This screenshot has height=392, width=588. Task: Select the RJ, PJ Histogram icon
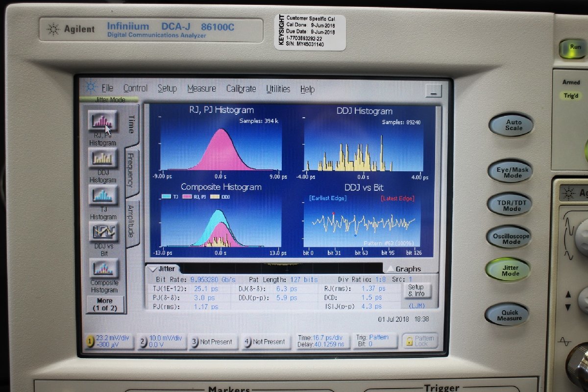[102, 121]
